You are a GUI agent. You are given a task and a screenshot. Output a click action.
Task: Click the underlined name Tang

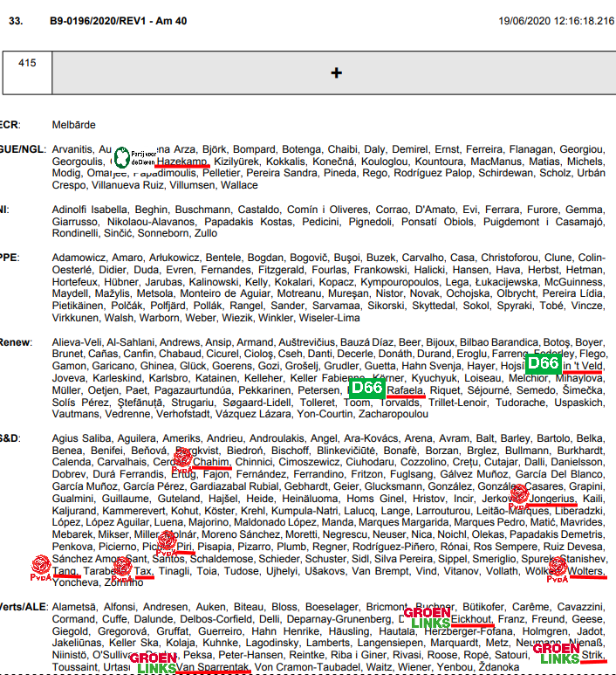(64, 571)
